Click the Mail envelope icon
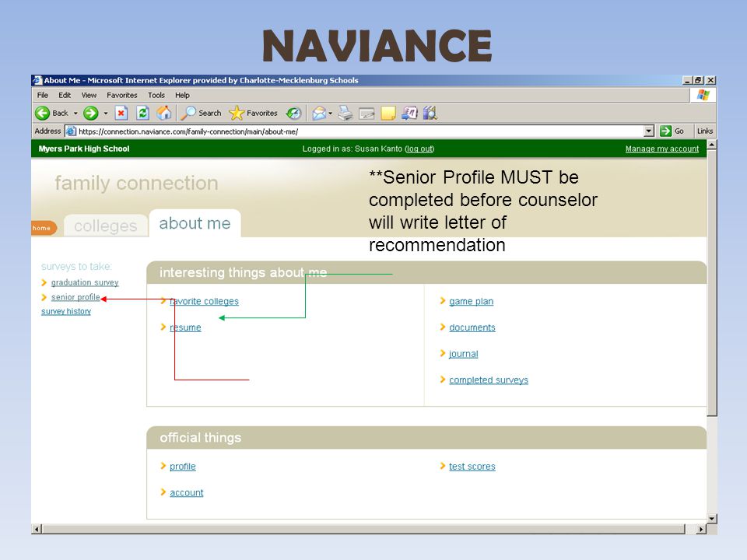This screenshot has width=747, height=560. point(319,114)
